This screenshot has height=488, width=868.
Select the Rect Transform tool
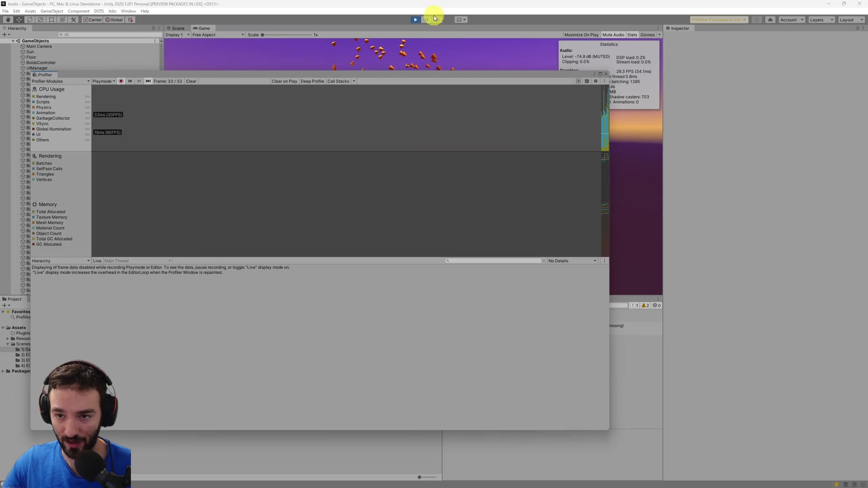click(51, 19)
